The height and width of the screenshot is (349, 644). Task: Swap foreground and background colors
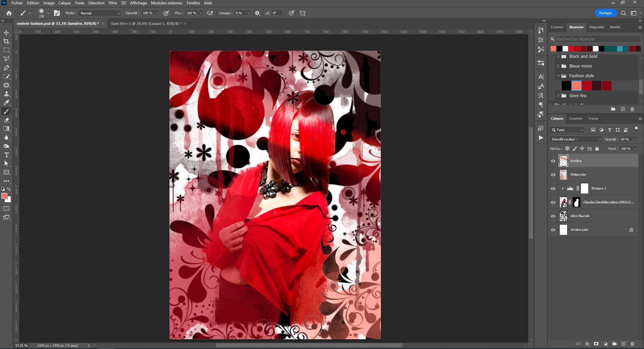(x=9, y=189)
